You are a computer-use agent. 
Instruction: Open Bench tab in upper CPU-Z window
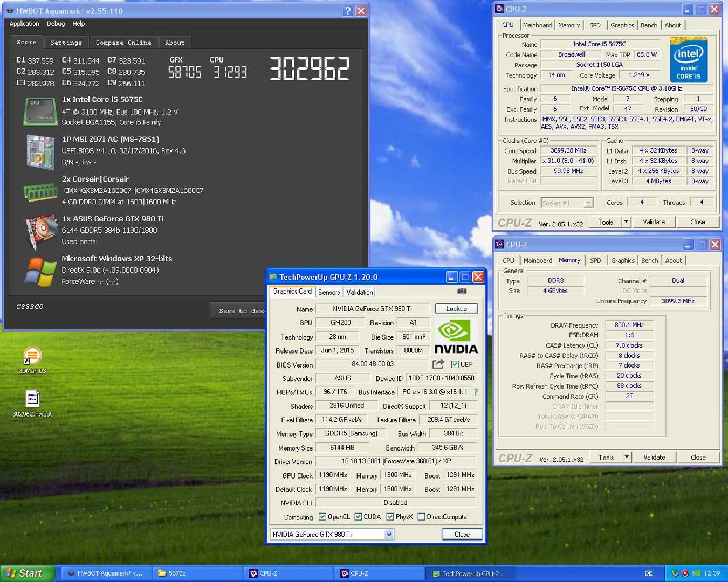pyautogui.click(x=649, y=25)
